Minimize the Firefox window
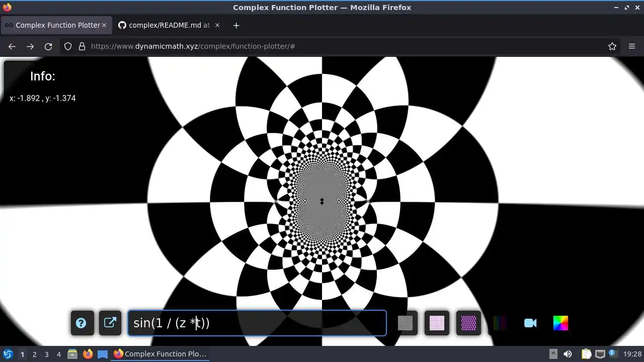This screenshot has width=644, height=362. 616,8
